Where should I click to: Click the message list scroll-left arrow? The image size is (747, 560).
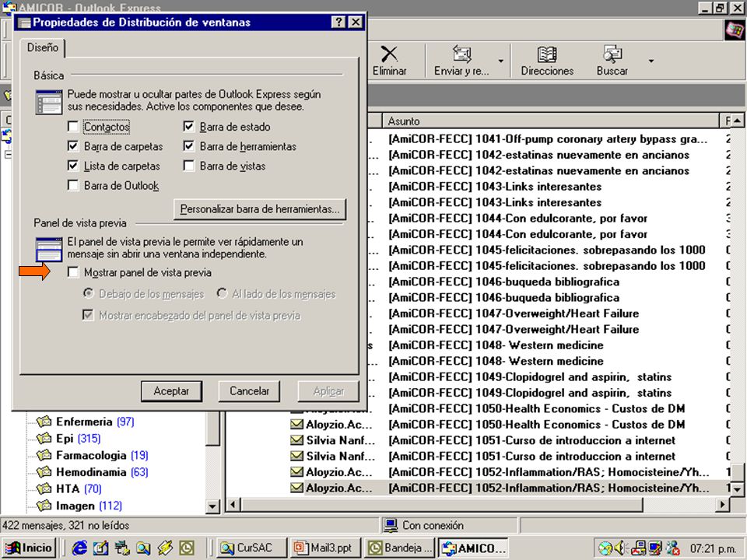(233, 504)
